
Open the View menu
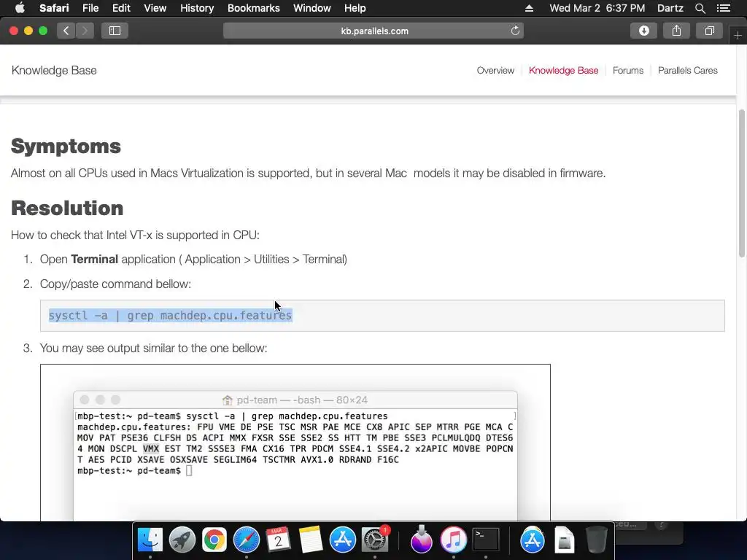click(155, 8)
